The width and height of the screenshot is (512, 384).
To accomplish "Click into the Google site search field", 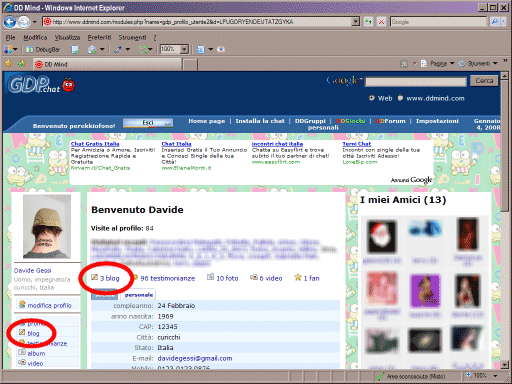I will pos(416,82).
